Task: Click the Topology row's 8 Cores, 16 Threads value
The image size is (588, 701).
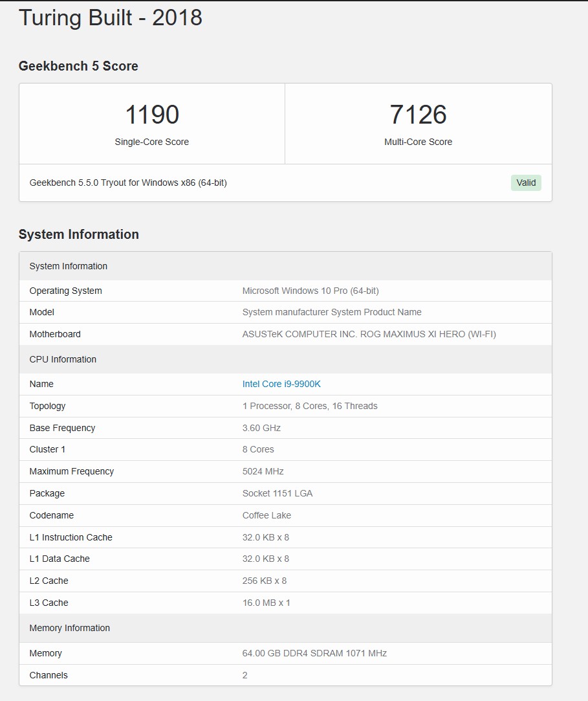Action: (310, 406)
